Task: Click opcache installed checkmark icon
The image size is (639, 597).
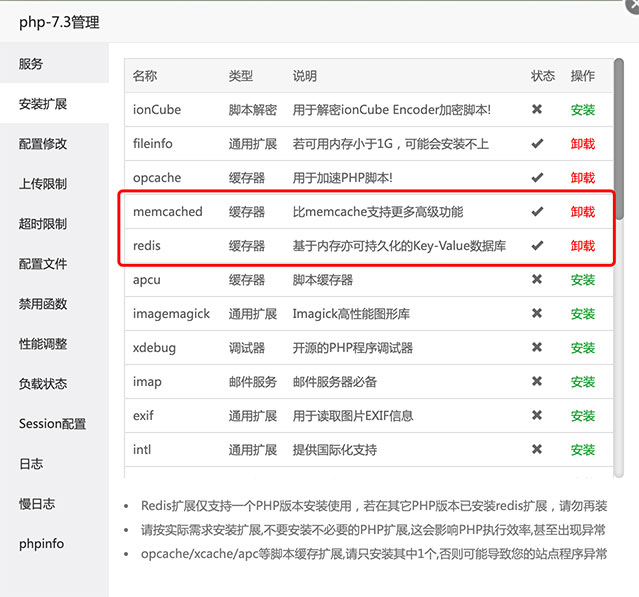Action: (x=537, y=177)
